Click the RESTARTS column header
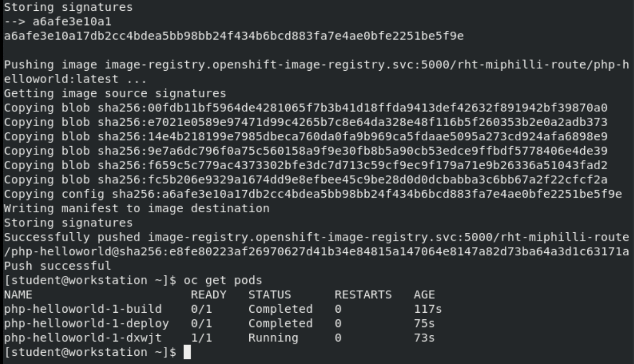634x364 pixels. (x=363, y=295)
